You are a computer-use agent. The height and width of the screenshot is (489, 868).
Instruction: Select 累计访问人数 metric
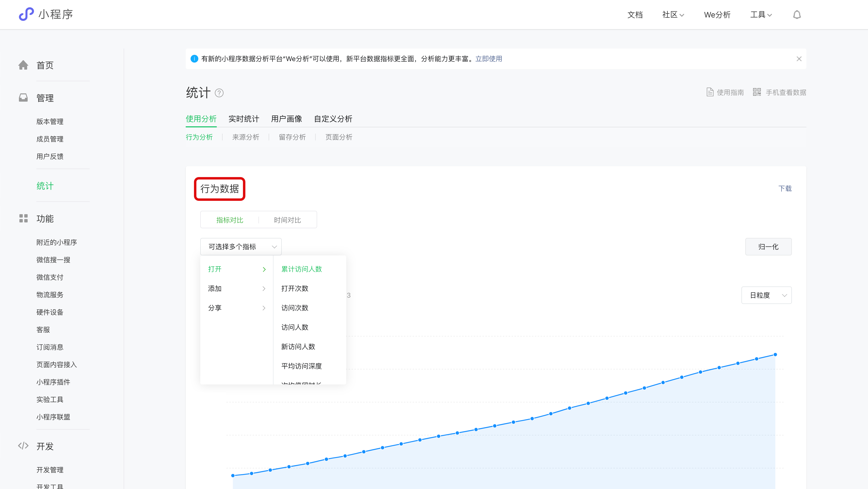click(x=302, y=269)
